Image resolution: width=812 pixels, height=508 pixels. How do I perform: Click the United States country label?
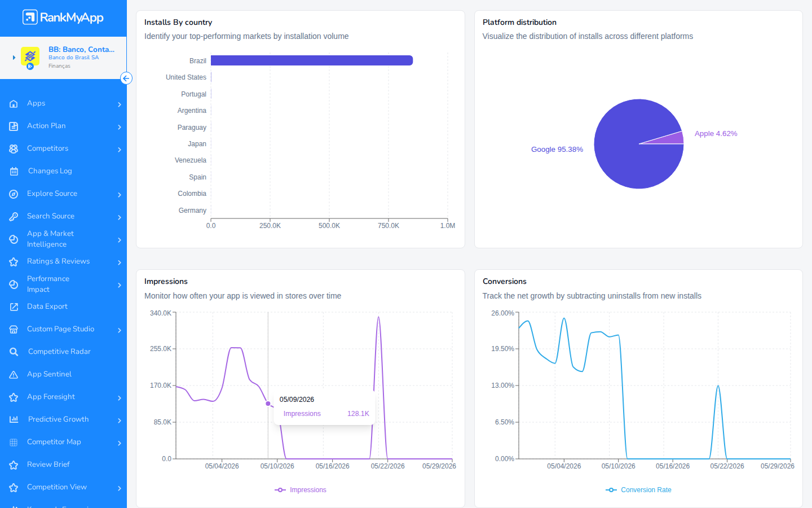(186, 77)
